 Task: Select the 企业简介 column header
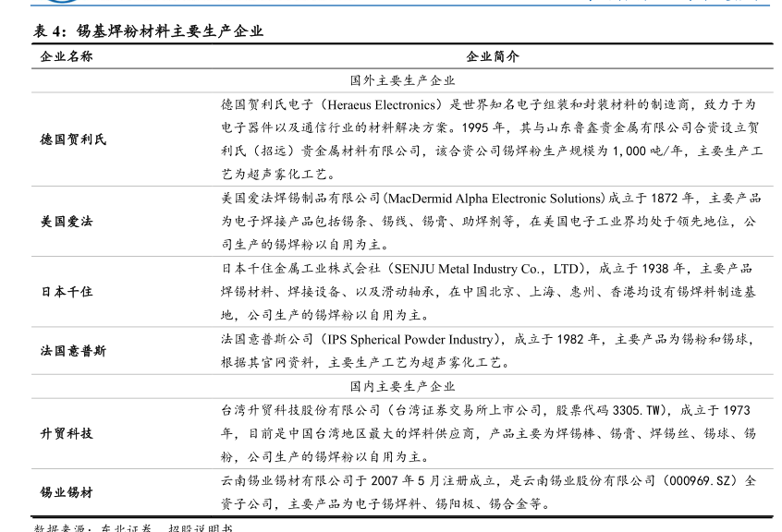click(492, 56)
